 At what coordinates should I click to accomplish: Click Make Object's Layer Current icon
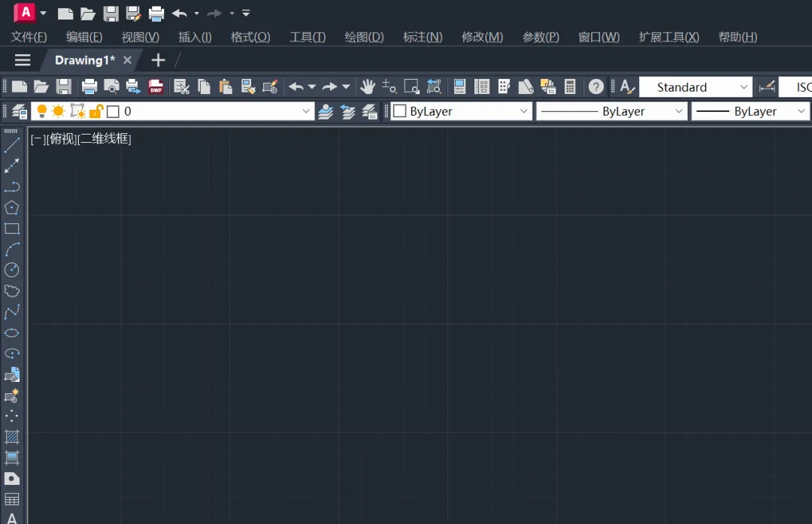point(326,111)
